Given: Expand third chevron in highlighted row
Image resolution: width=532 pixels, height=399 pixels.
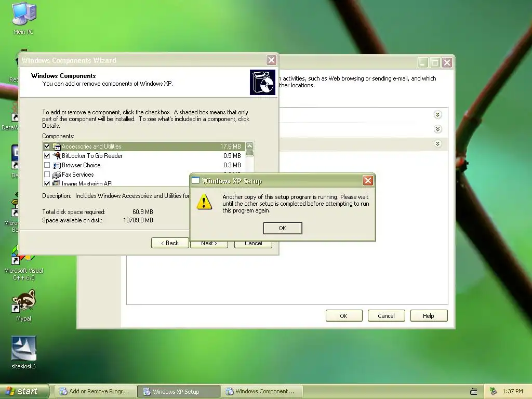Looking at the screenshot, I should pyautogui.click(x=437, y=144).
